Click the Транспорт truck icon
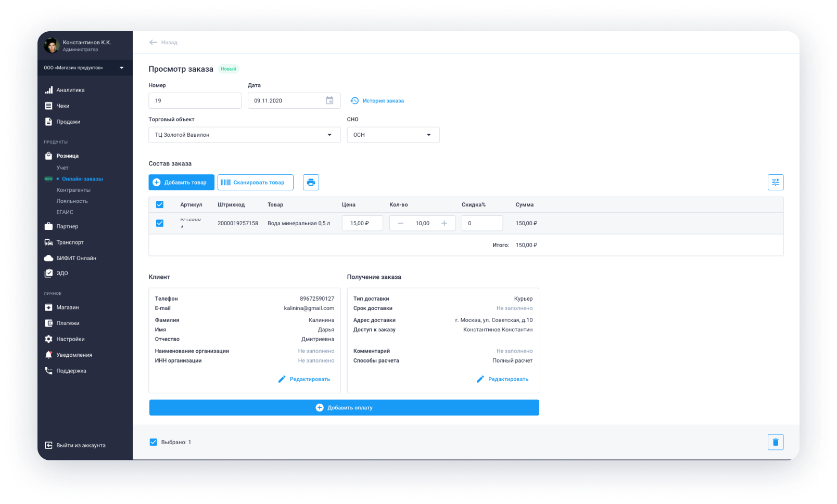 pos(48,242)
